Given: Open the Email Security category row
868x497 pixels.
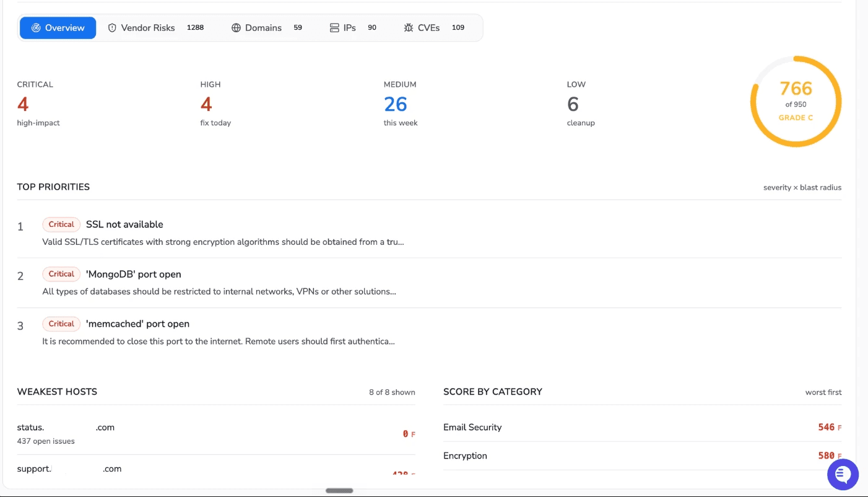Looking at the screenshot, I should (x=643, y=428).
